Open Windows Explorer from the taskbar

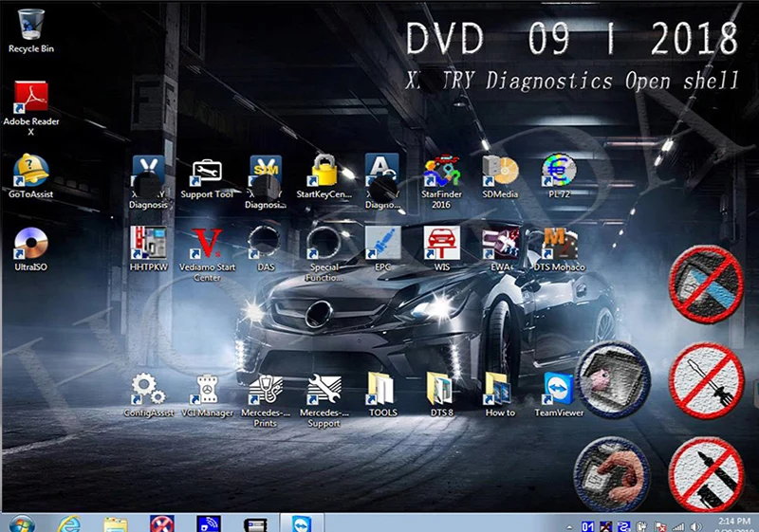pyautogui.click(x=115, y=524)
